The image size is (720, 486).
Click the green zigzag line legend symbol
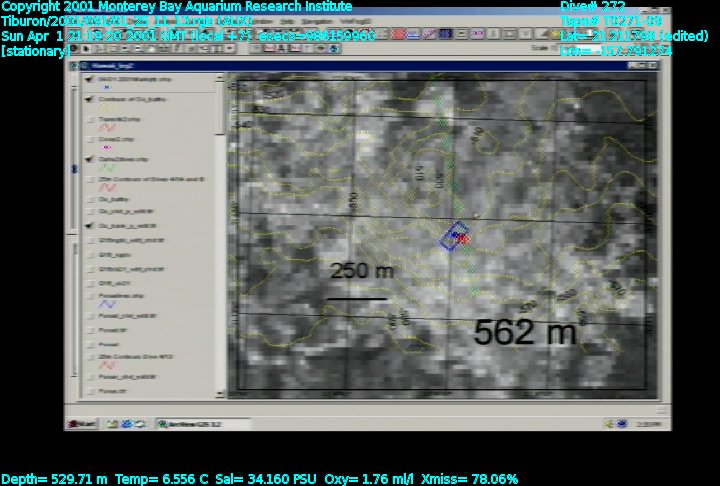108,168
